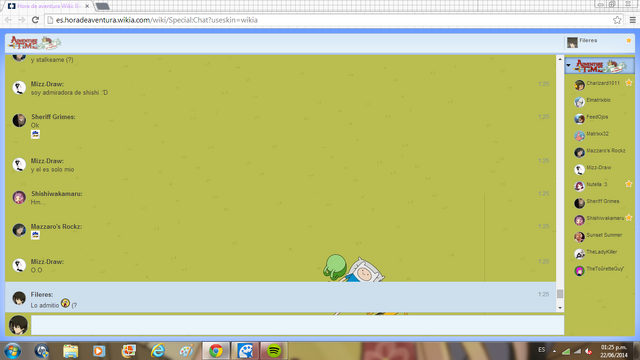The image size is (640, 360).
Task: Click Shishiwakamaru's avatar in chat messages
Action: [19, 198]
